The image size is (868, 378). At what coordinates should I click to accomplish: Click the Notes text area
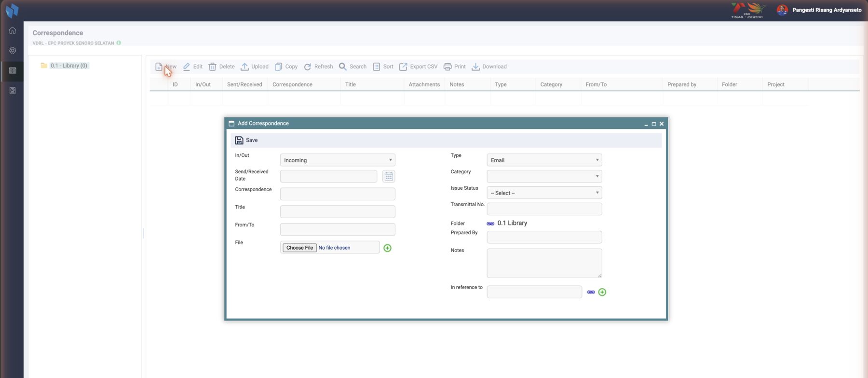544,263
